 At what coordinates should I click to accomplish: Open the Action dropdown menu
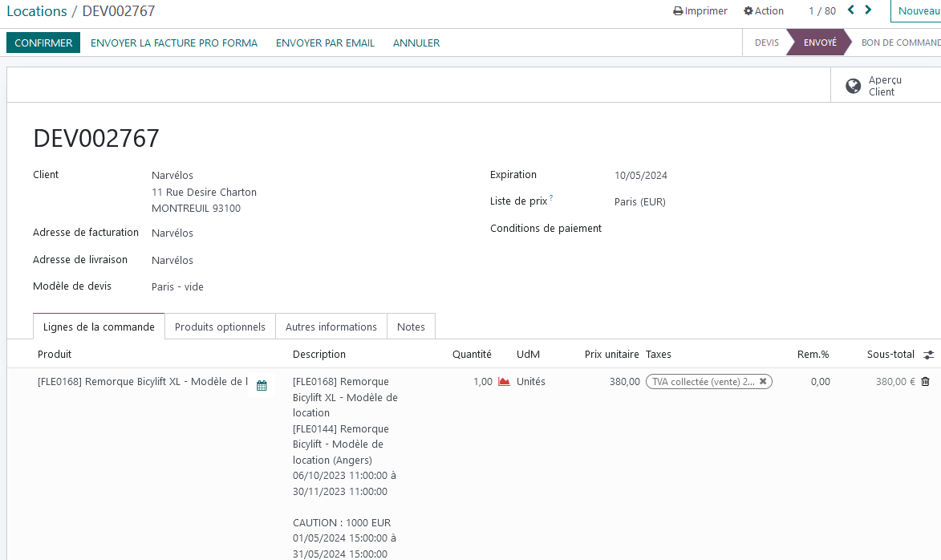click(x=764, y=10)
